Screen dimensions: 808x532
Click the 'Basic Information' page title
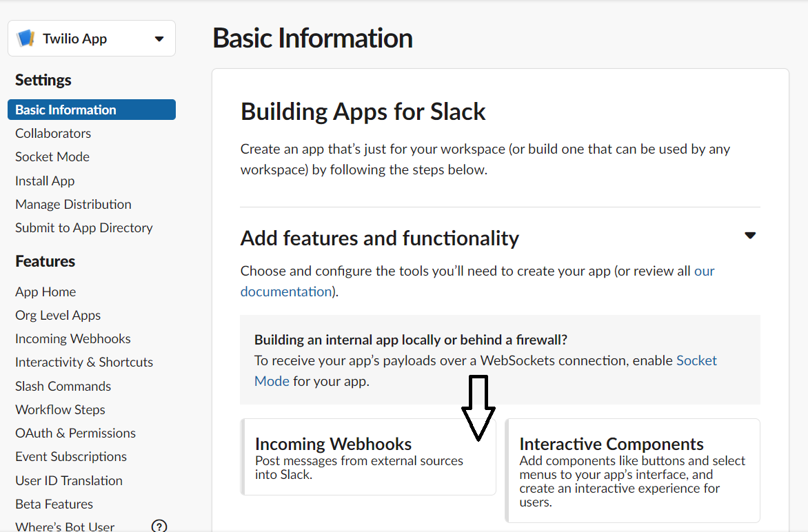click(313, 38)
